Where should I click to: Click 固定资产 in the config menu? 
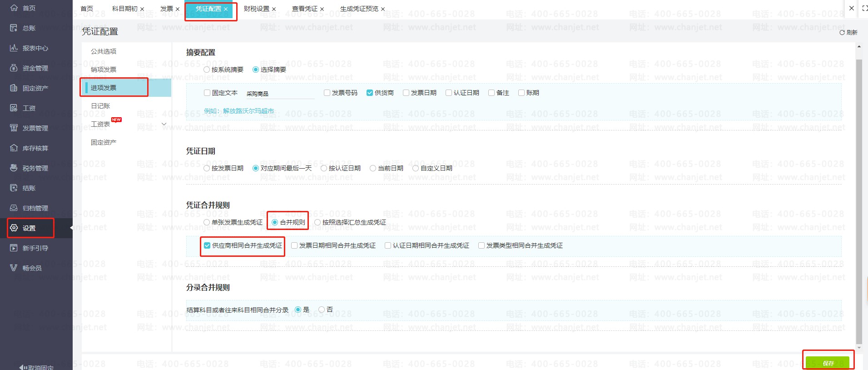point(104,142)
